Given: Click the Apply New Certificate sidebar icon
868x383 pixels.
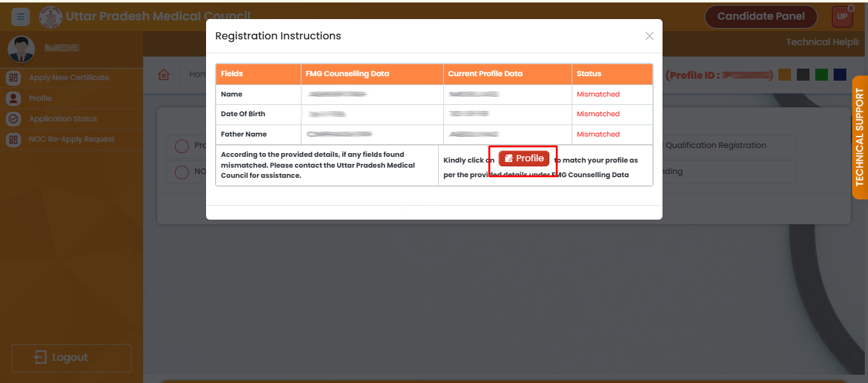Looking at the screenshot, I should tap(13, 77).
